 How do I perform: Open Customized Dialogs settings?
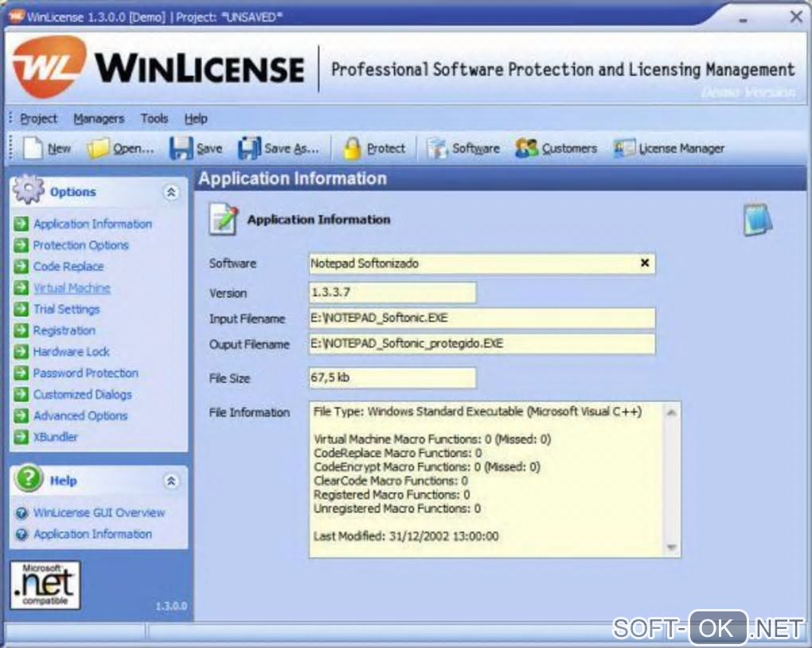(x=82, y=394)
